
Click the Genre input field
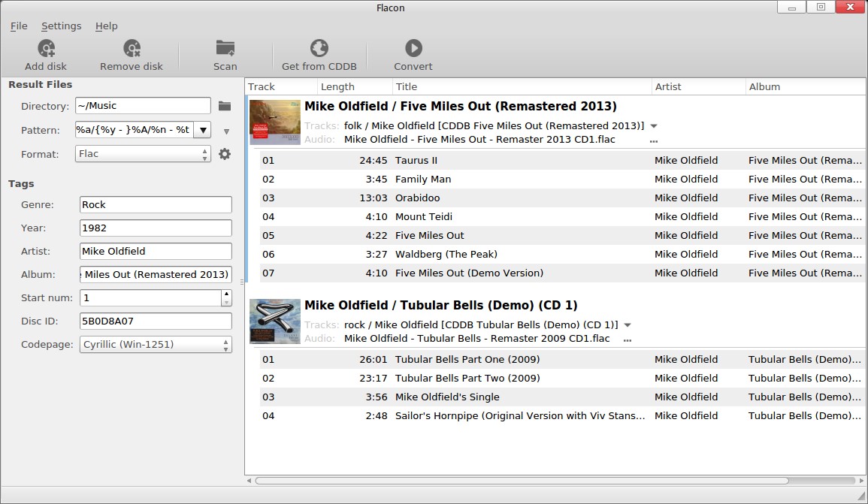click(x=156, y=205)
